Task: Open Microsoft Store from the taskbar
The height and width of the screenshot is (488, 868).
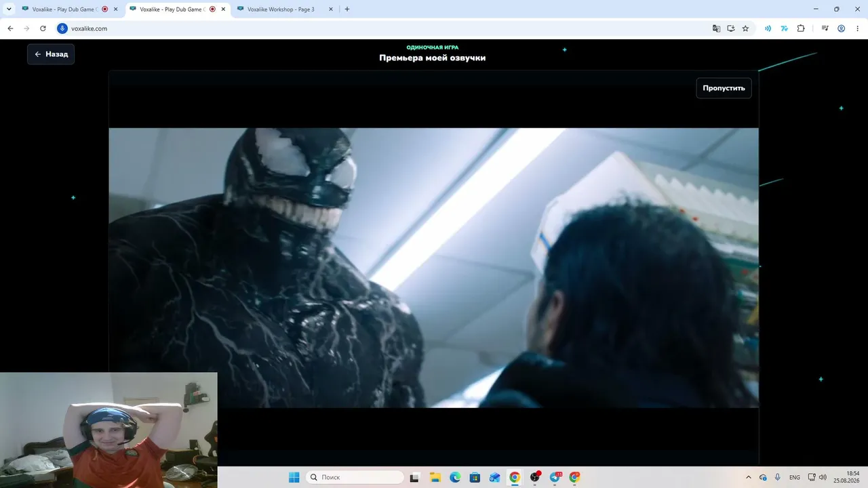Action: pos(475,477)
